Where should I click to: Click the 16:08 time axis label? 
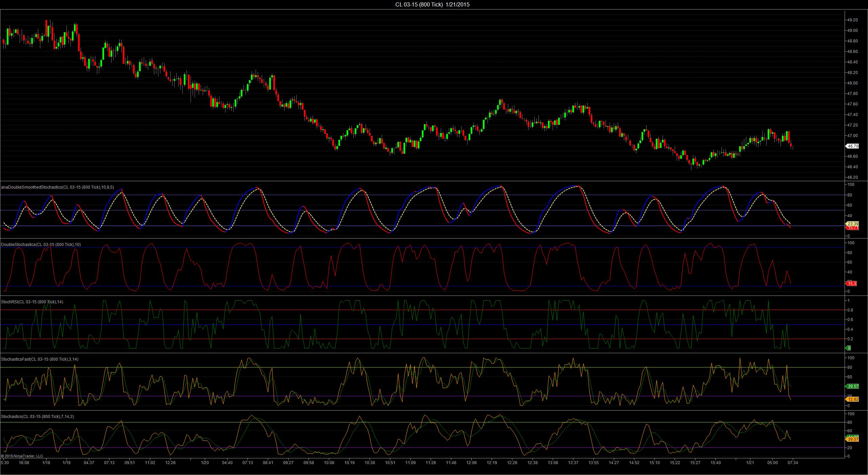(24, 462)
